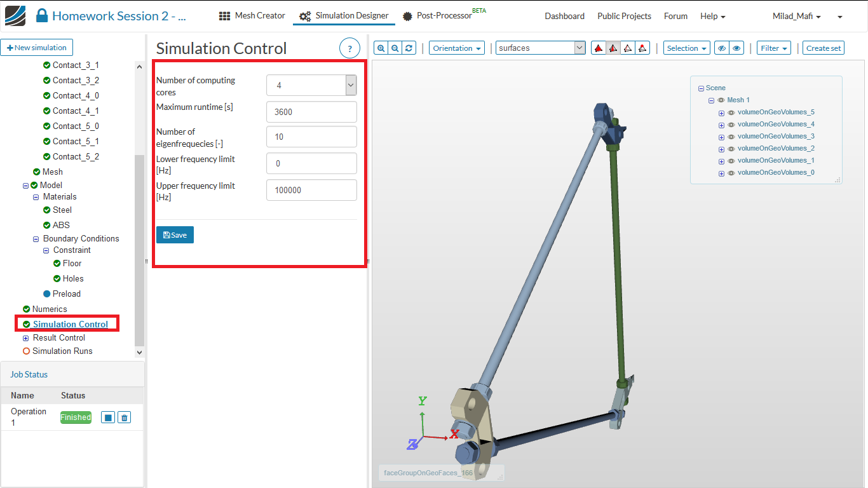Select the second render mode icon (highlighted)
Image resolution: width=868 pixels, height=488 pixels.
(613, 48)
